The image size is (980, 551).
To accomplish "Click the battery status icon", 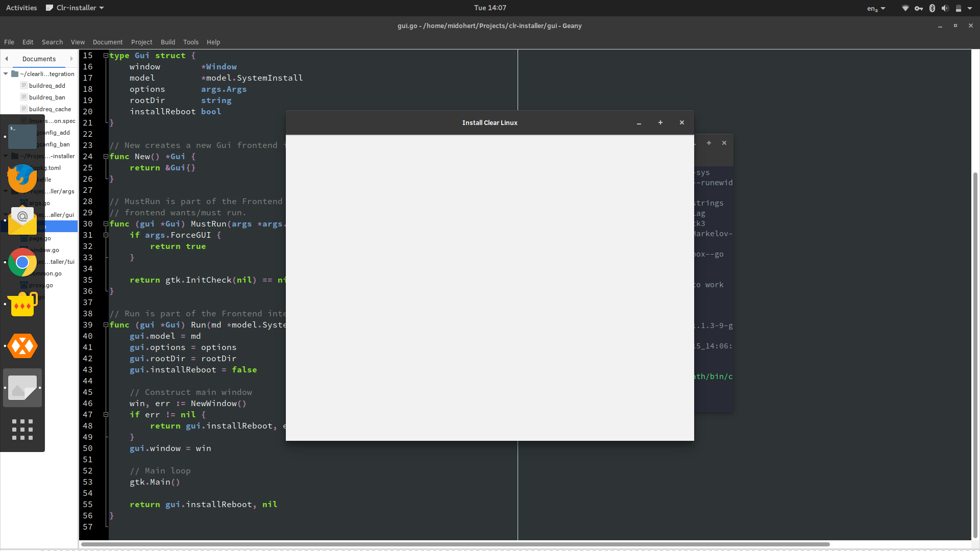I will 959,8.
